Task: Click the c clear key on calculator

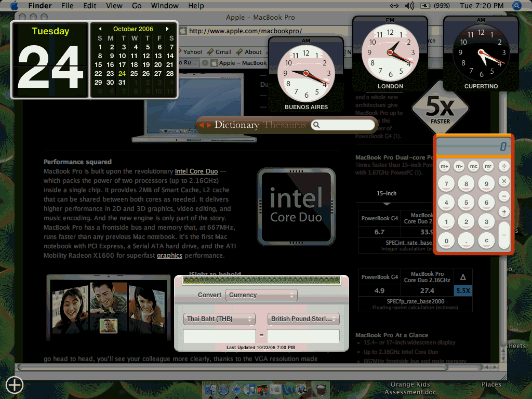Action: click(486, 240)
